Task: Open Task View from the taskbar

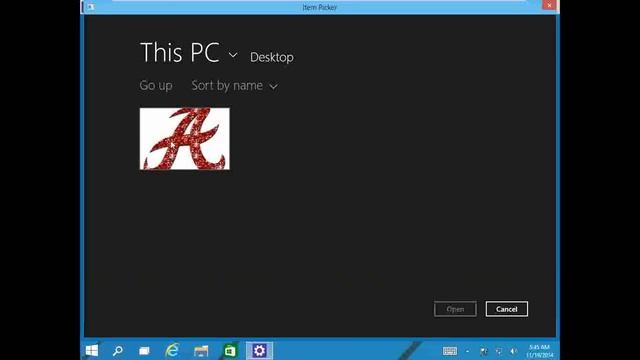Action: [144, 351]
